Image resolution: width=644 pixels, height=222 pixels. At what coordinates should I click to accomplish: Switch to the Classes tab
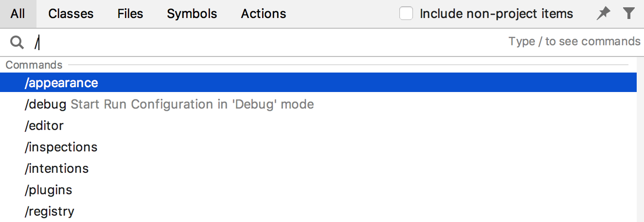[71, 14]
